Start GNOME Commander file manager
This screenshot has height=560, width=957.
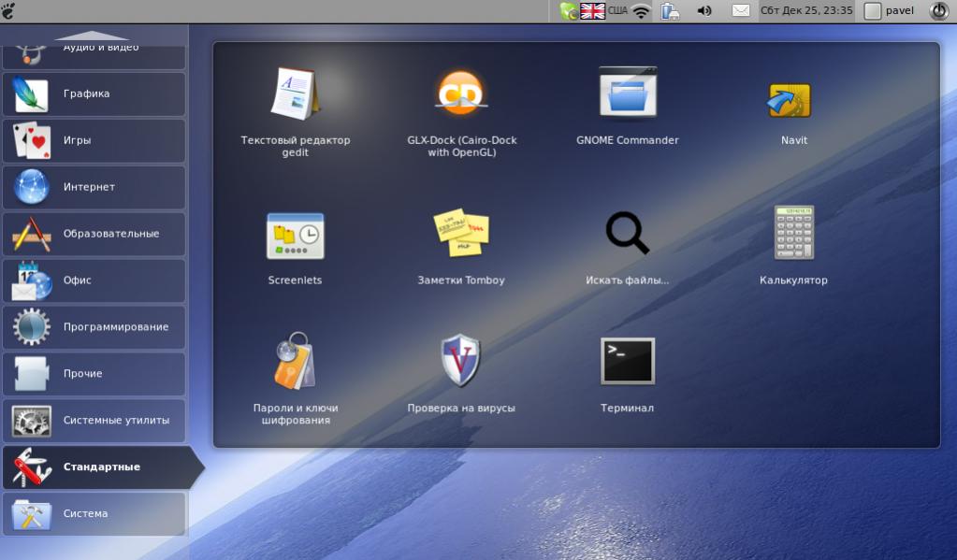[628, 94]
